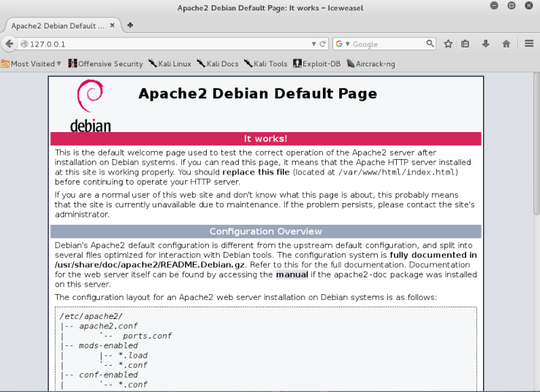540x392 pixels.
Task: Open a new tab with the plus button
Action: point(130,25)
